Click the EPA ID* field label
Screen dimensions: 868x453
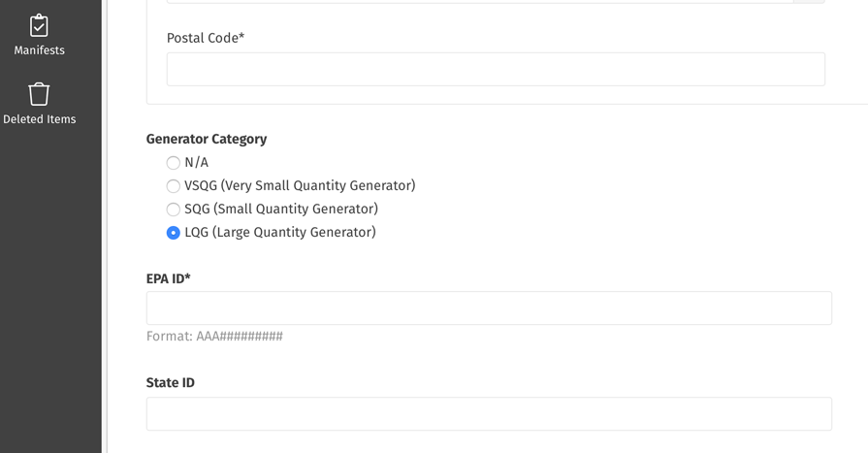tap(169, 278)
